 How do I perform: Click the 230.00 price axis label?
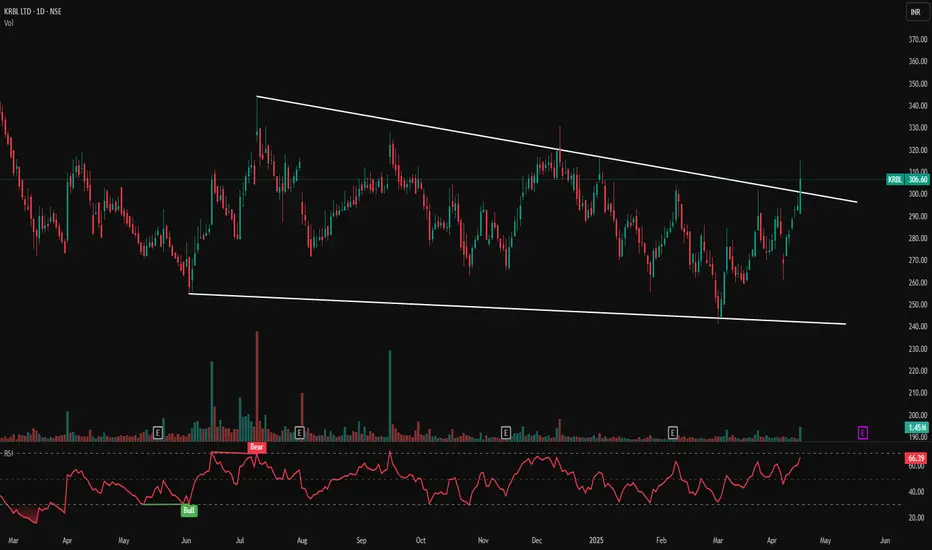(x=918, y=349)
